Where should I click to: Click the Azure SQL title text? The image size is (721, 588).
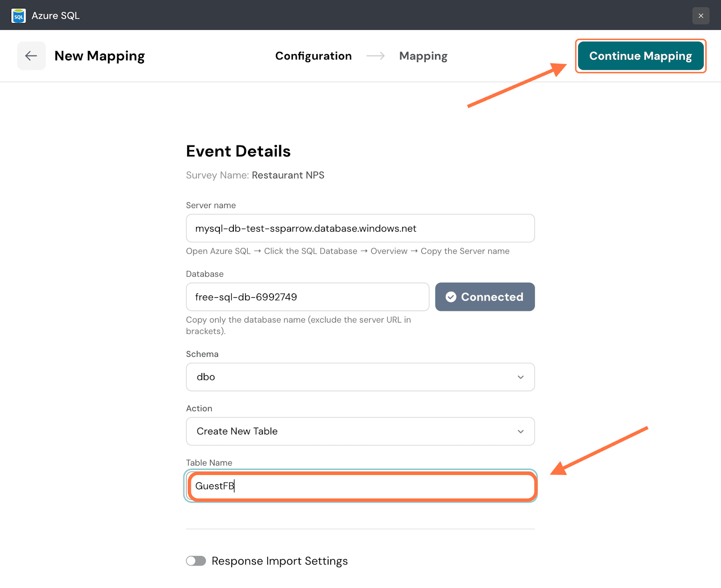click(x=55, y=16)
